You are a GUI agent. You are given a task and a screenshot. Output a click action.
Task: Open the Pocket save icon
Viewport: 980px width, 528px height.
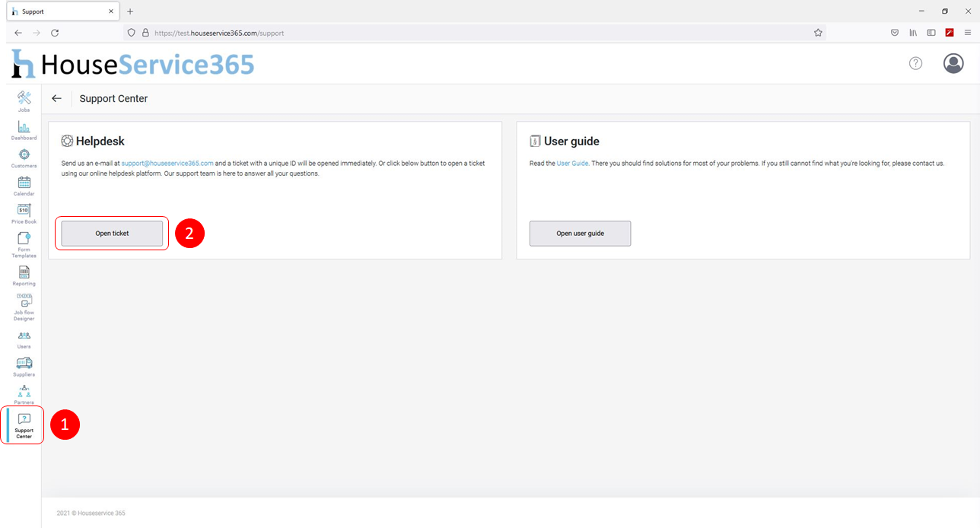coord(895,33)
